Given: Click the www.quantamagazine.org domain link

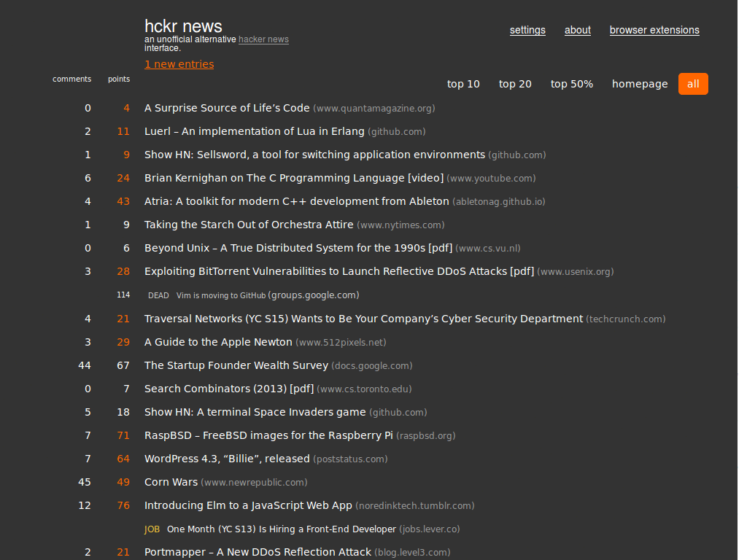Looking at the screenshot, I should pos(373,108).
